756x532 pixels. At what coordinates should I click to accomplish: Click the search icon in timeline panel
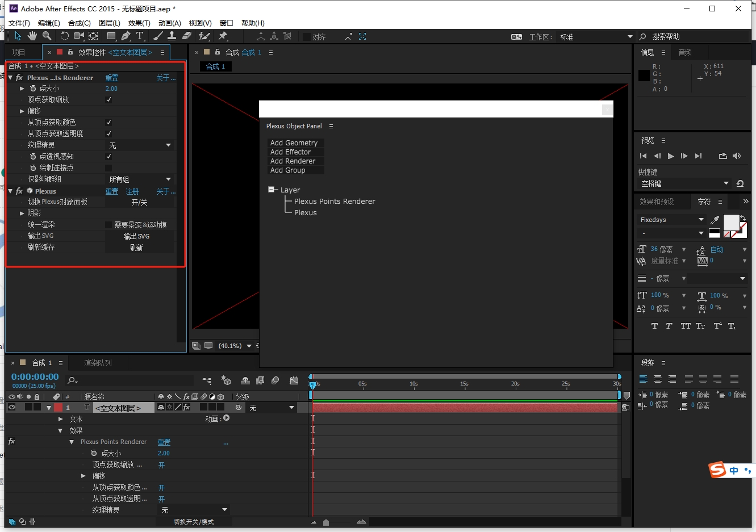click(72, 380)
